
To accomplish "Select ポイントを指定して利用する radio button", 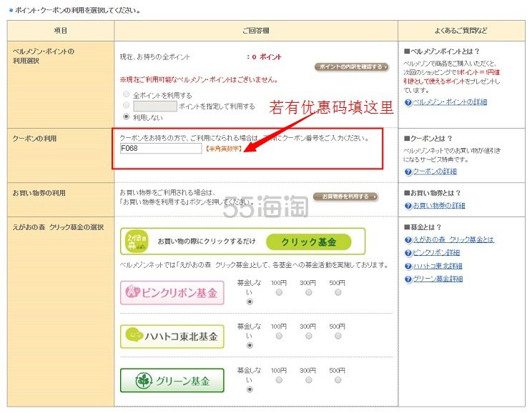I will tap(127, 105).
